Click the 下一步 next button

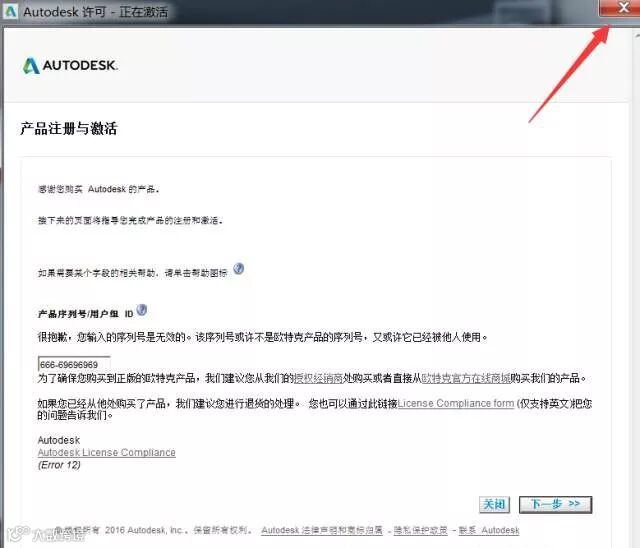(556, 504)
